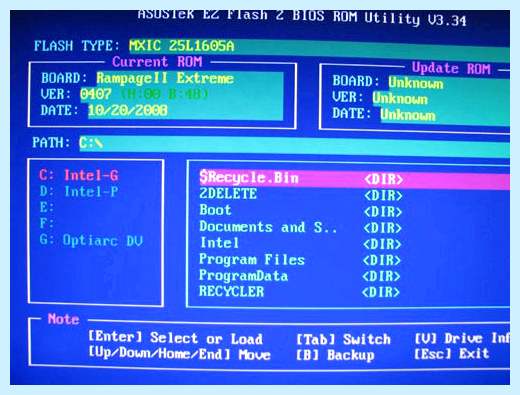Select drive C: Intel-G
This screenshot has width=520, height=395.
(79, 175)
